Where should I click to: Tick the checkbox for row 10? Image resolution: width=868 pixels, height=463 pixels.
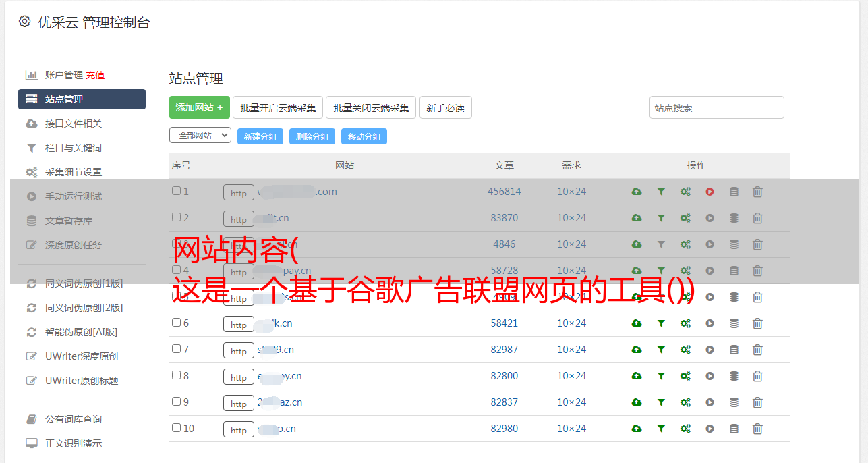(176, 428)
